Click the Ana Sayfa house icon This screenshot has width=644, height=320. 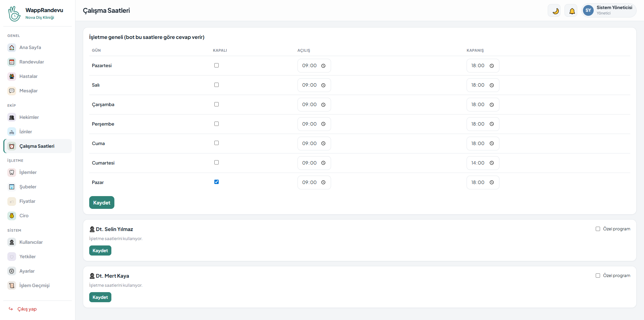coord(12,47)
